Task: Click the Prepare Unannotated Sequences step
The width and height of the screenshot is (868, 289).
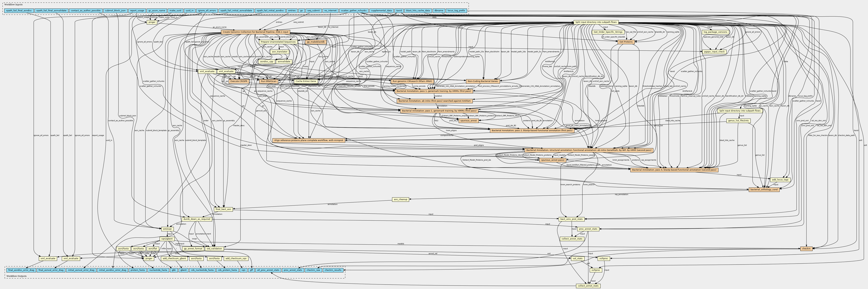Action: pos(278,42)
